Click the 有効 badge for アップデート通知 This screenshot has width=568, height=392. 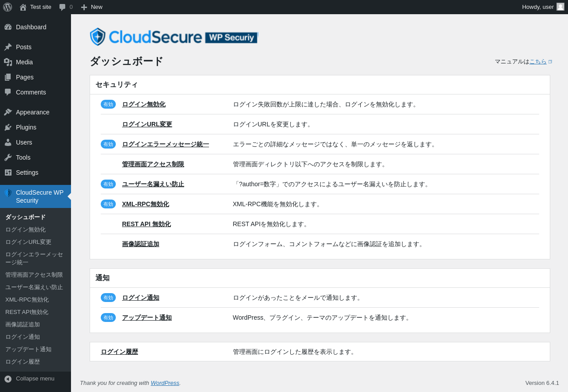coord(108,318)
